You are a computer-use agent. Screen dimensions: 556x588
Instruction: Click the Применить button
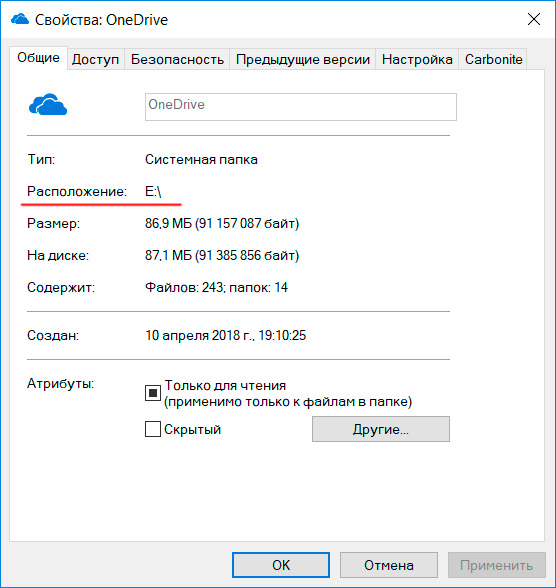(497, 565)
